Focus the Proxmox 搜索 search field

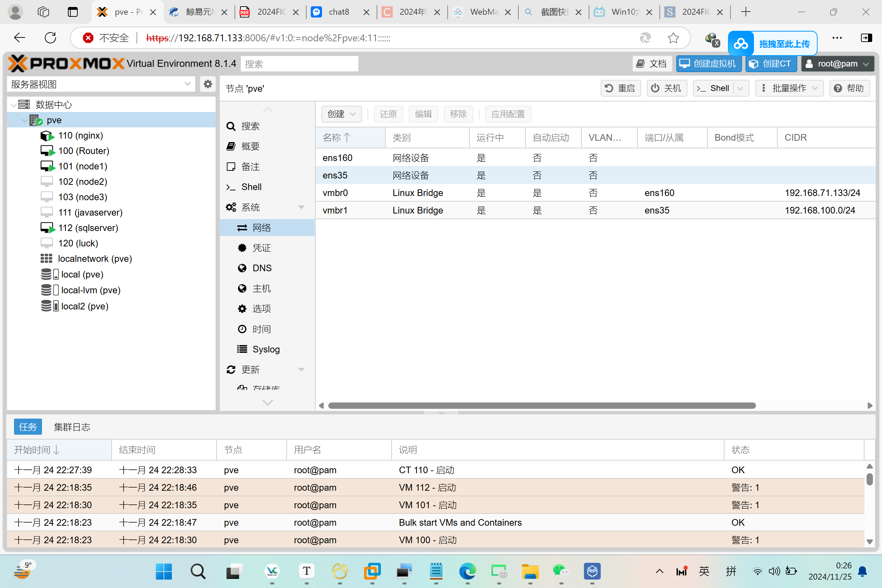[299, 64]
